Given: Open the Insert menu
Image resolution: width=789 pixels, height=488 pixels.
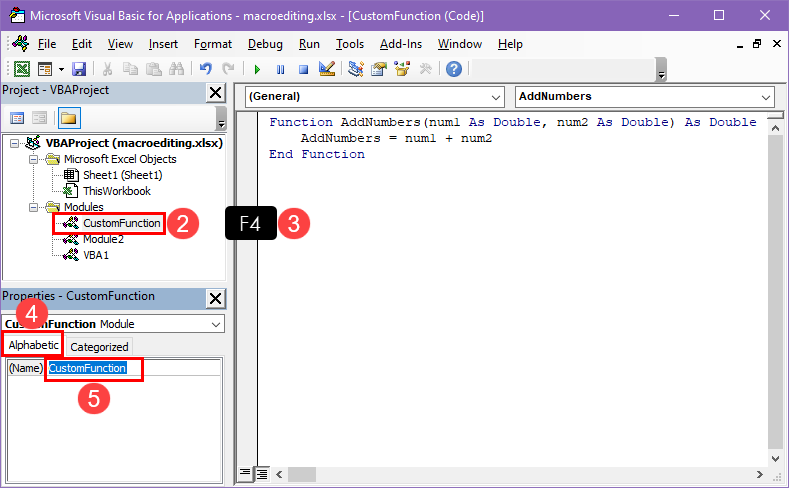Looking at the screenshot, I should 163,44.
